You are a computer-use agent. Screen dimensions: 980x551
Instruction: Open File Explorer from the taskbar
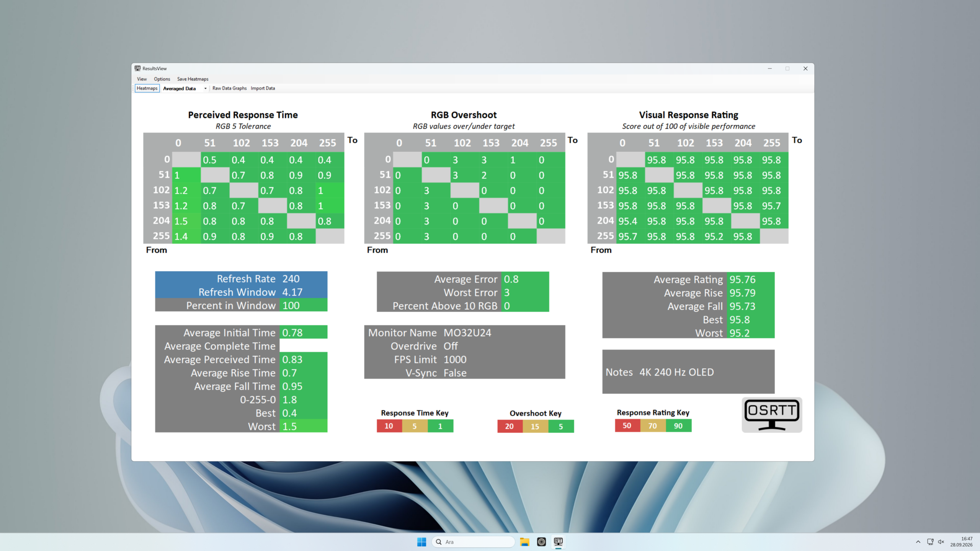524,542
